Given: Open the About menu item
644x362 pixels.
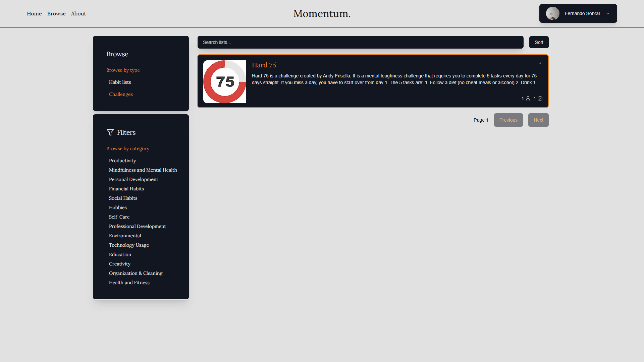Looking at the screenshot, I should tap(78, 13).
